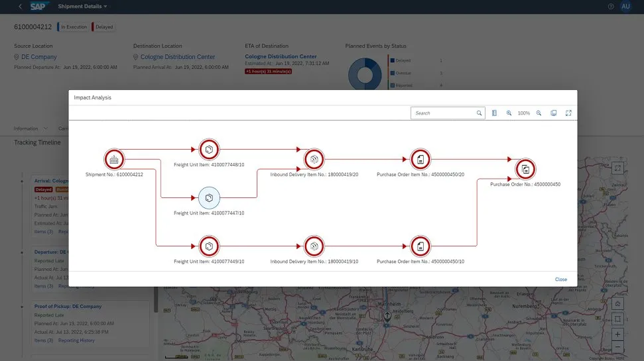Viewport: 644px width, 361px height.
Task: Zoom in on the impact analysis graph
Action: [509, 113]
